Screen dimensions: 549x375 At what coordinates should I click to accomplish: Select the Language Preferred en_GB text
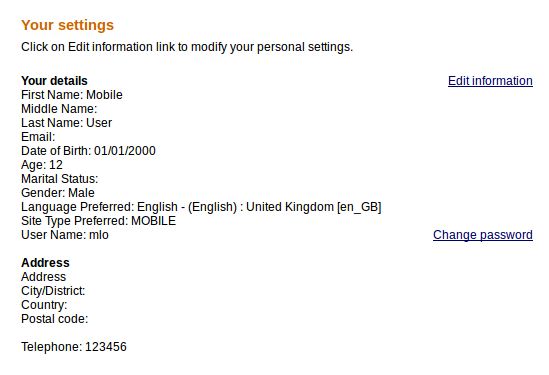click(x=359, y=207)
